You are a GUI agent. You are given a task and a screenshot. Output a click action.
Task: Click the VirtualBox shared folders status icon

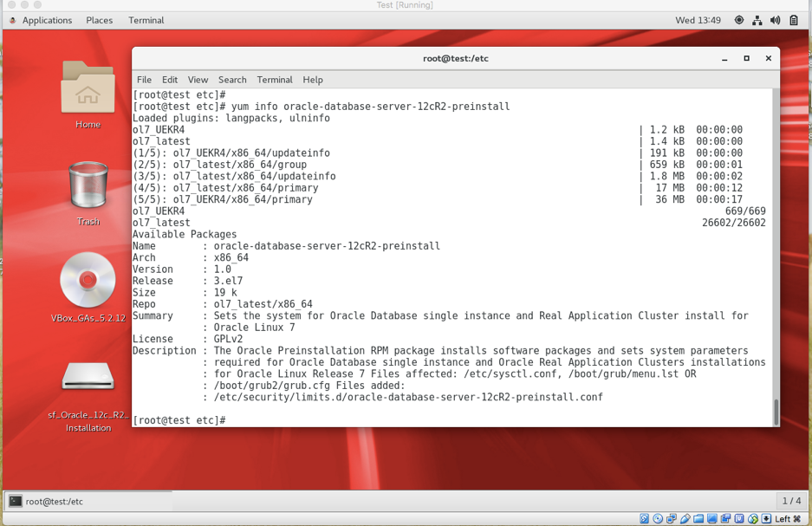pos(698,518)
